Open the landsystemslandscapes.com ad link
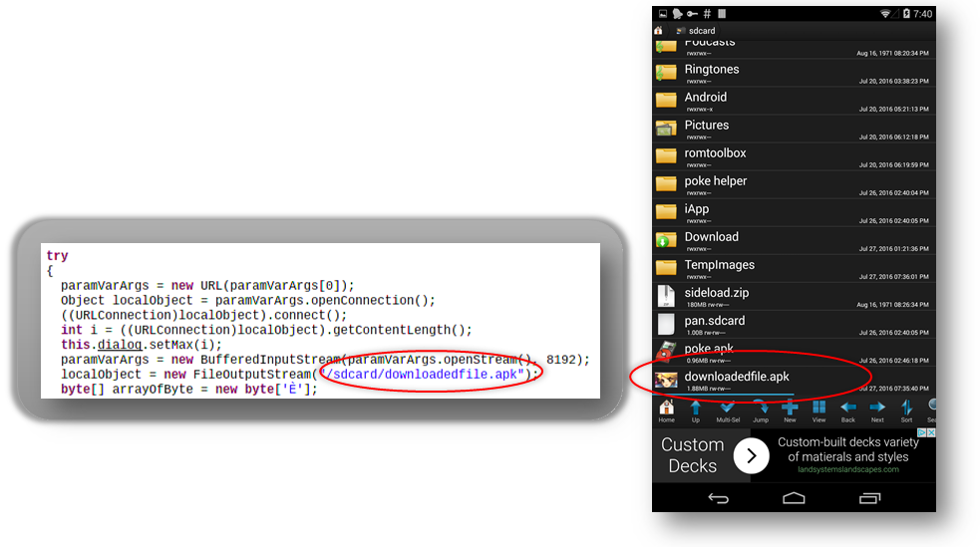Viewport: 980px width, 547px height. point(848,469)
